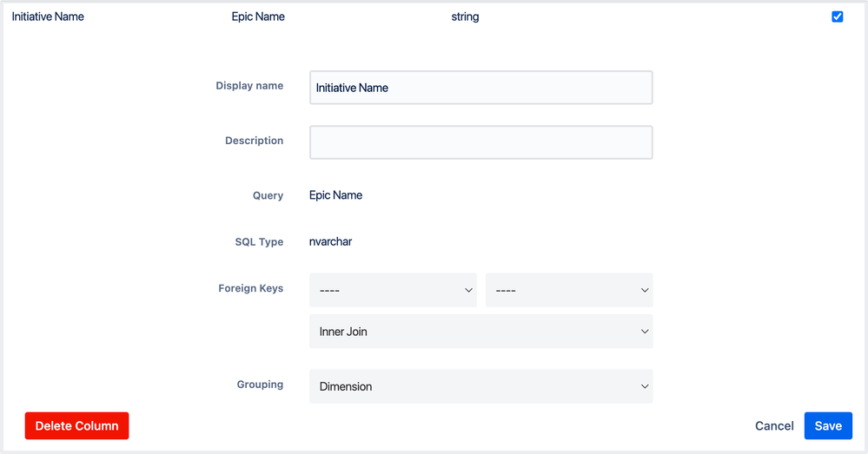Save the column settings
Viewport: 868px width, 454px height.
pyautogui.click(x=828, y=425)
